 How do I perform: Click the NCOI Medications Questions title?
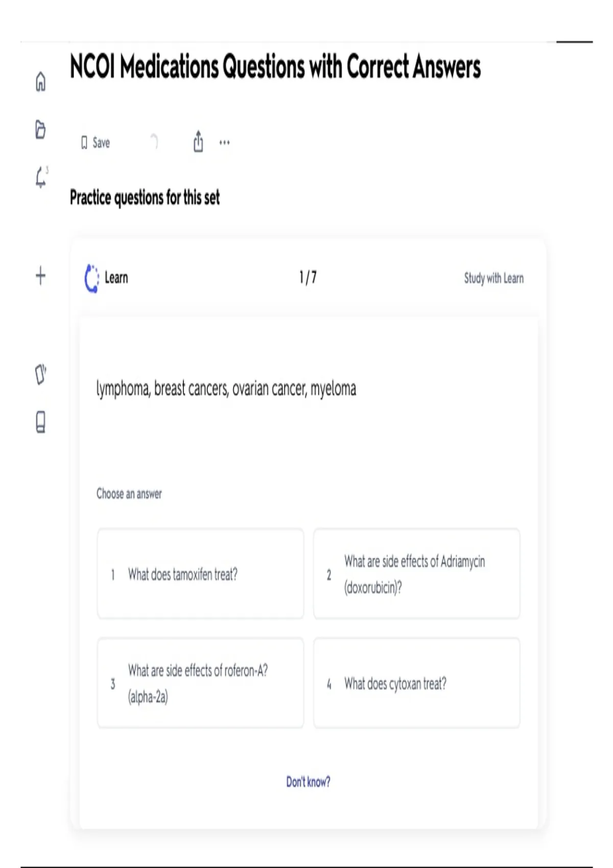(x=275, y=67)
